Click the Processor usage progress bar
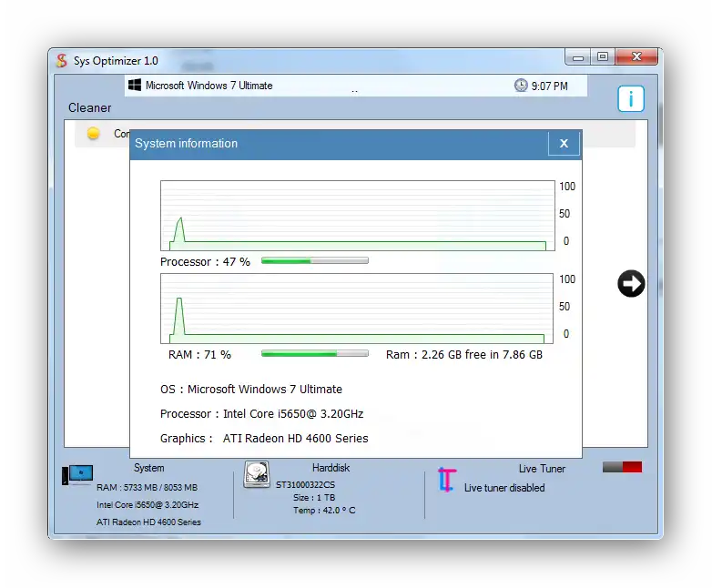The image size is (712, 588). 315,260
